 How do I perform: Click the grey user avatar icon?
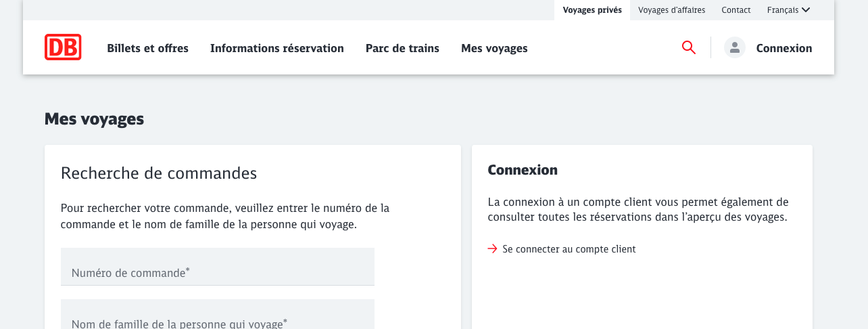(x=734, y=47)
